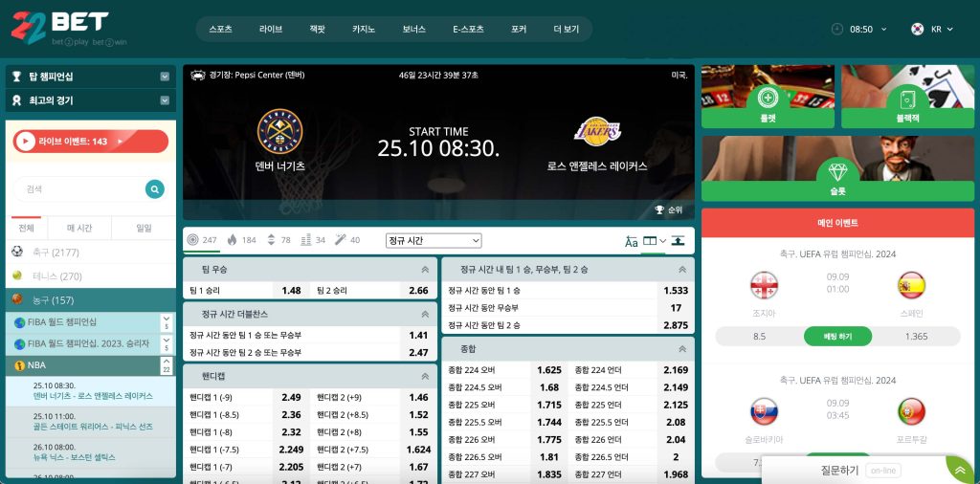Click the 22BET logo

(x=68, y=28)
